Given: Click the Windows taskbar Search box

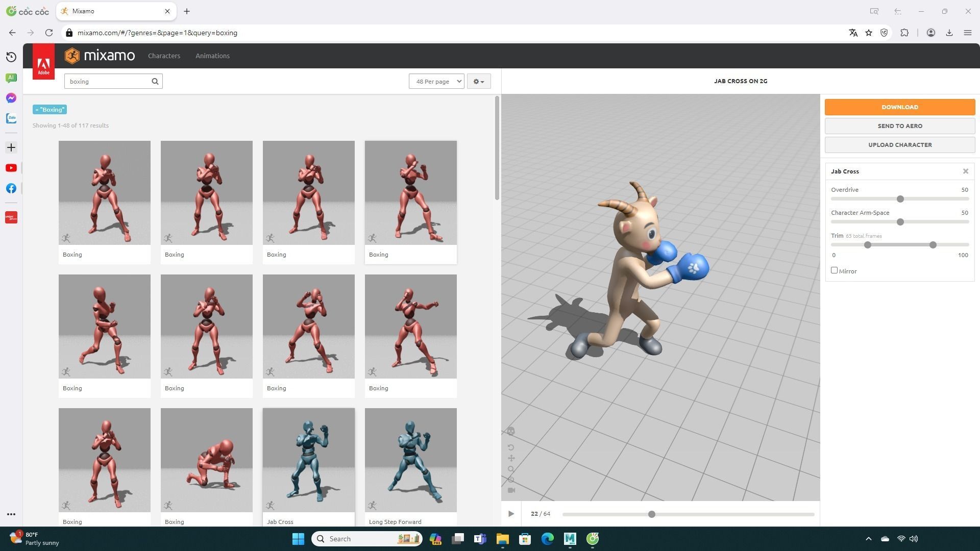Looking at the screenshot, I should 367,539.
